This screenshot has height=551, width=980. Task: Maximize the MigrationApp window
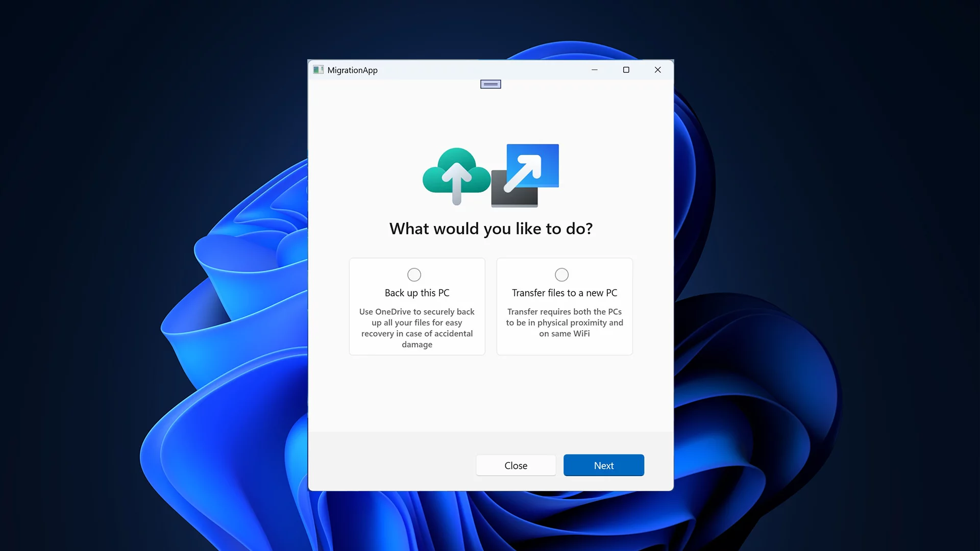click(x=626, y=70)
